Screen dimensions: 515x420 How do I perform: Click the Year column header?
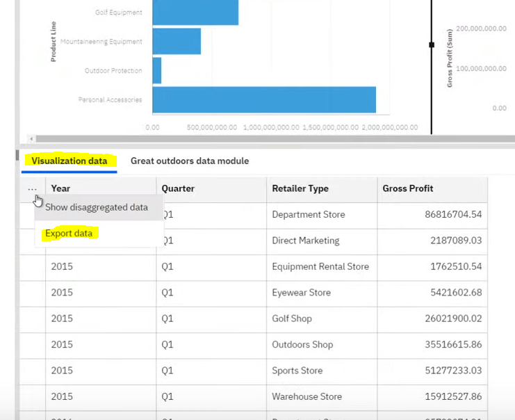click(60, 188)
